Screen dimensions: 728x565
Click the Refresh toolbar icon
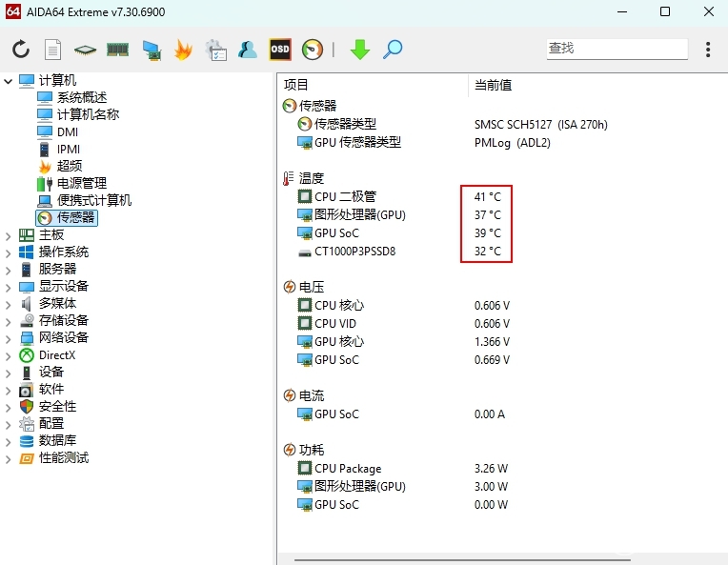21,50
